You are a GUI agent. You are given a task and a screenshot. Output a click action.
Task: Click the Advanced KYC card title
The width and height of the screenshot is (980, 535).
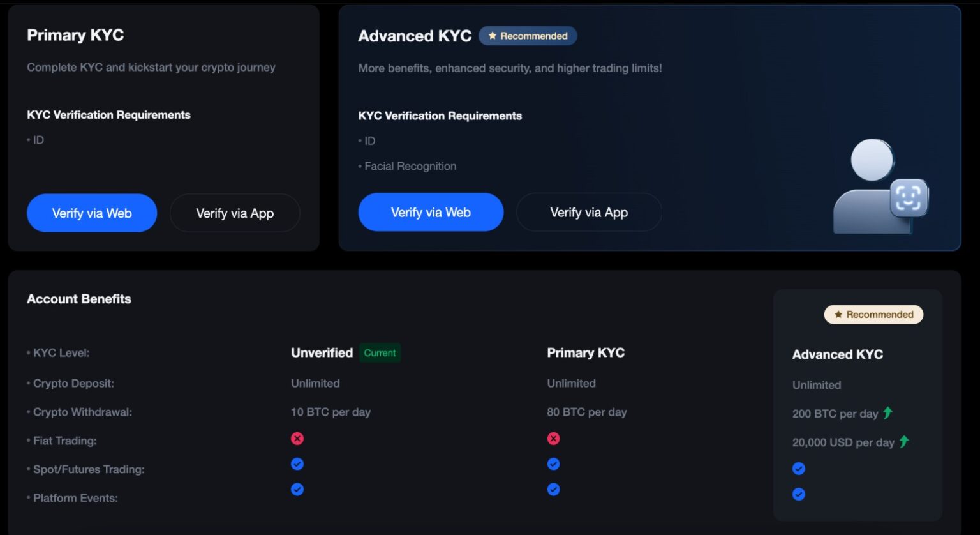[415, 36]
